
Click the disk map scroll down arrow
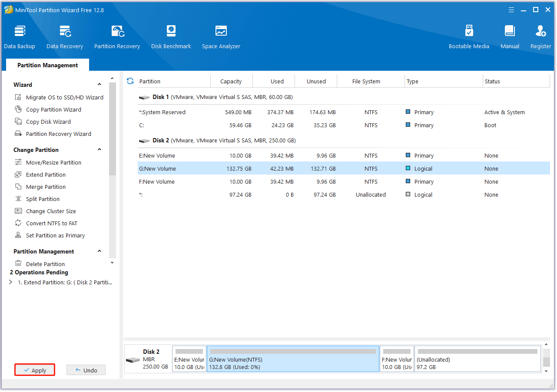tap(546, 370)
